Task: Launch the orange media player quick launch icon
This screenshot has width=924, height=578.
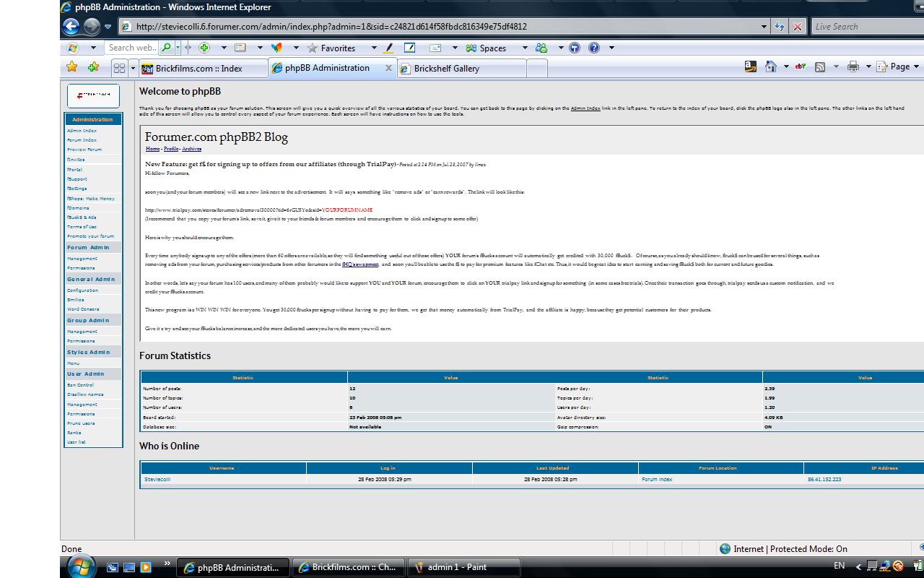Action: tap(146, 567)
